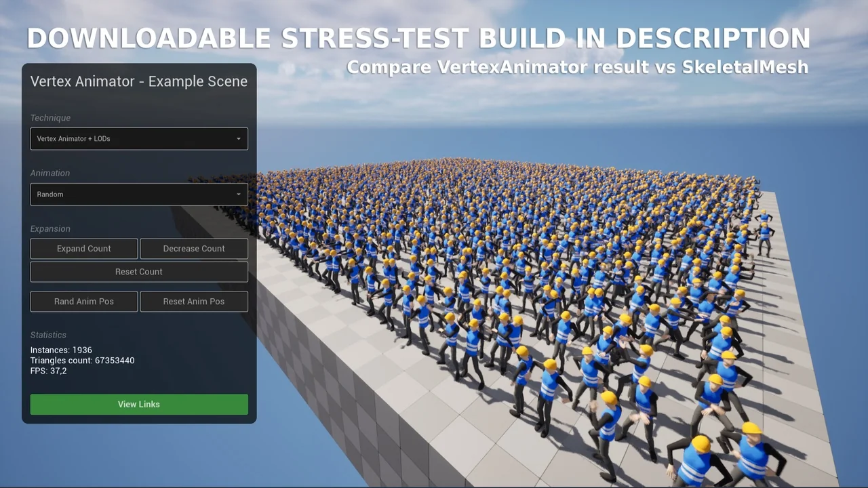The width and height of the screenshot is (868, 488).
Task: Click the FPS statistic
Action: 48,371
